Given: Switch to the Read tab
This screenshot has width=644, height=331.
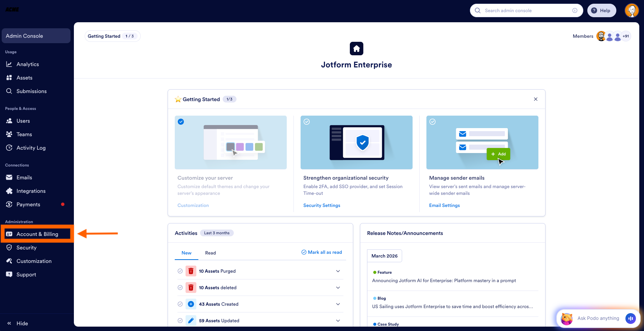Looking at the screenshot, I should 210,253.
